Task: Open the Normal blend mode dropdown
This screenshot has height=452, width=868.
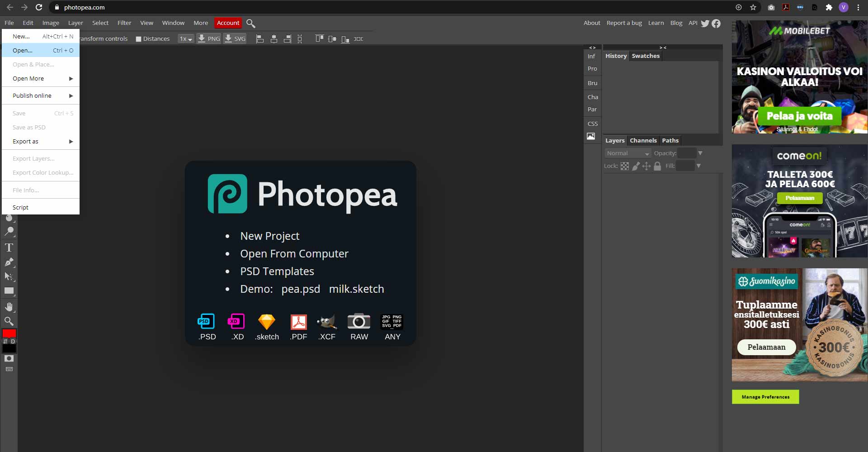Action: [x=628, y=153]
